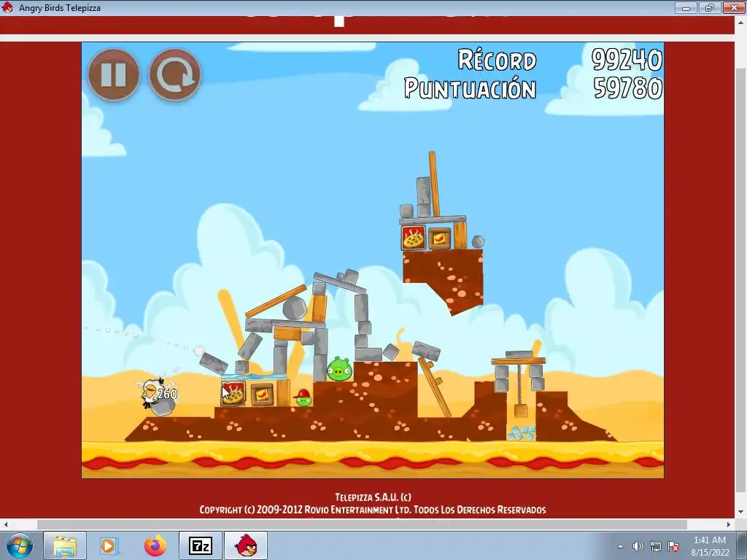Restart the level with the retry button
This screenshot has height=560, width=747.
(x=175, y=75)
